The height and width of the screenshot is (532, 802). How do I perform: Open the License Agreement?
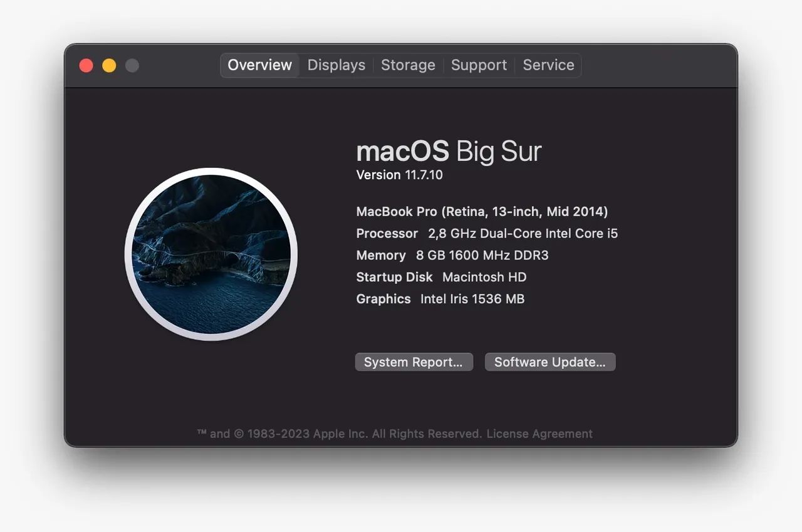pos(539,433)
